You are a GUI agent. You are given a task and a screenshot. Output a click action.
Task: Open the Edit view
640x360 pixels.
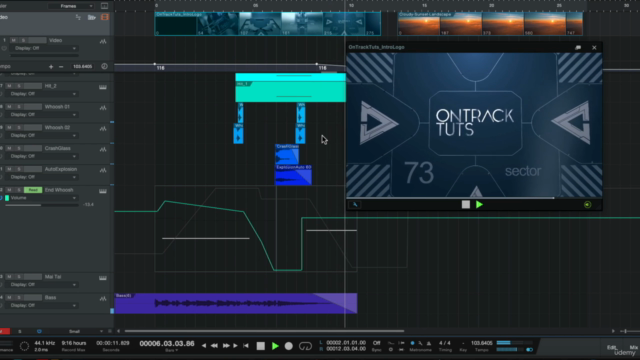(611, 347)
